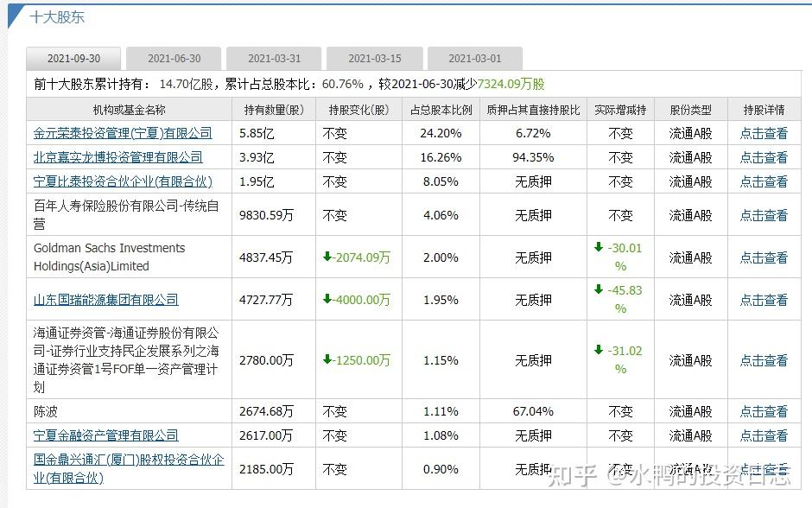Click the 5.85亿 holding amount
The image size is (812, 508).
point(257,133)
